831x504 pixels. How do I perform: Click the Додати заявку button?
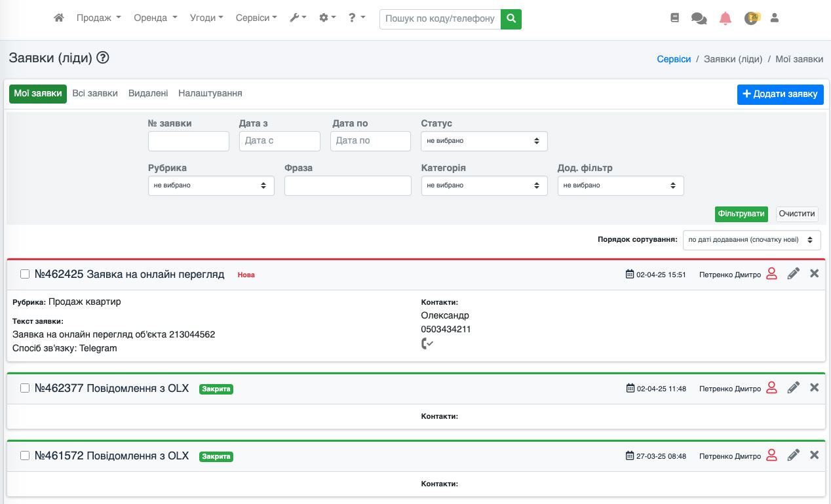[780, 94]
